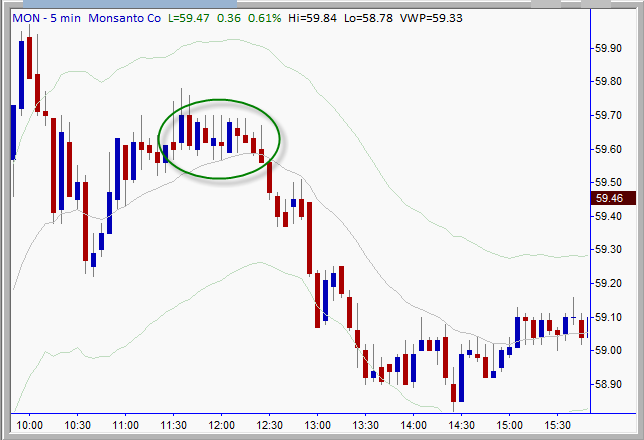Click the last price L=59.47 value
The width and height of the screenshot is (644, 440).
[x=189, y=18]
